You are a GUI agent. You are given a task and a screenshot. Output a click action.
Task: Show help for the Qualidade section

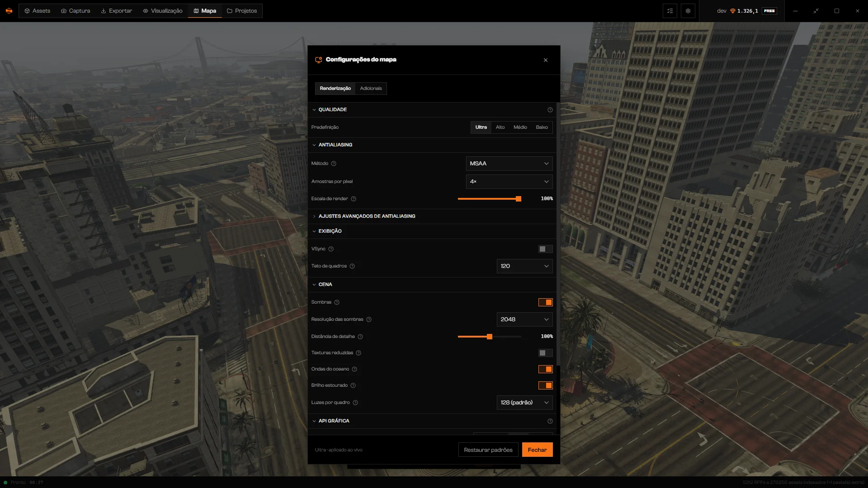(x=550, y=110)
